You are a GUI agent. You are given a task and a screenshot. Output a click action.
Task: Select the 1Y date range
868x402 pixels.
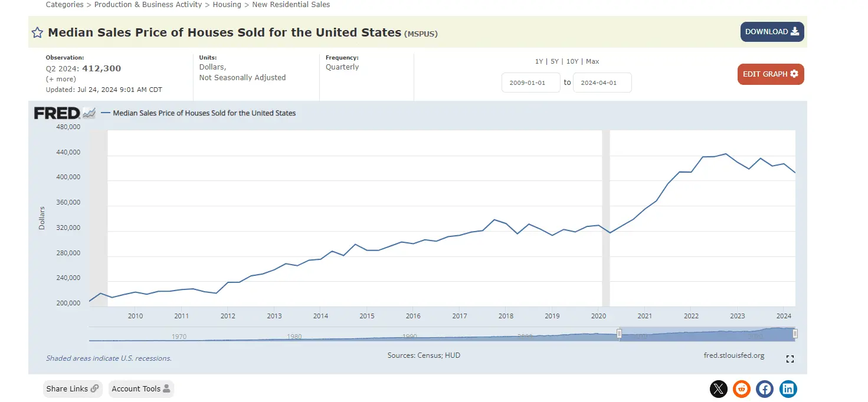coord(539,61)
